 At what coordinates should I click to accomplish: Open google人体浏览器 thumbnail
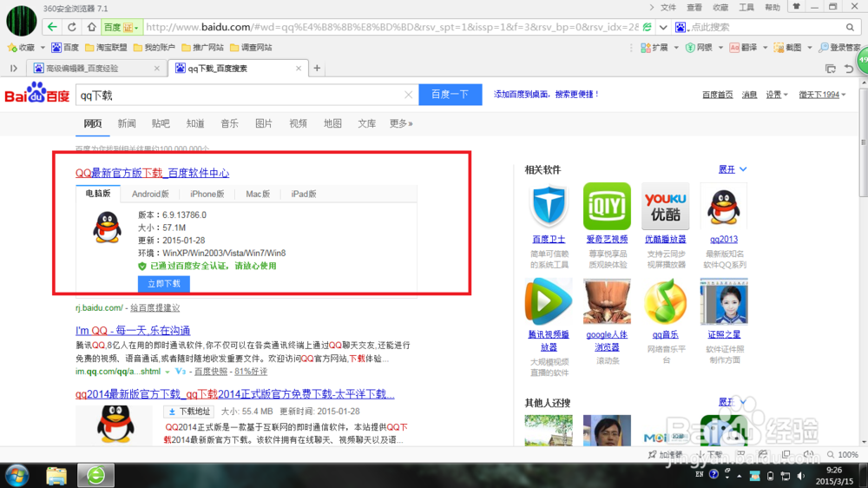click(x=607, y=301)
